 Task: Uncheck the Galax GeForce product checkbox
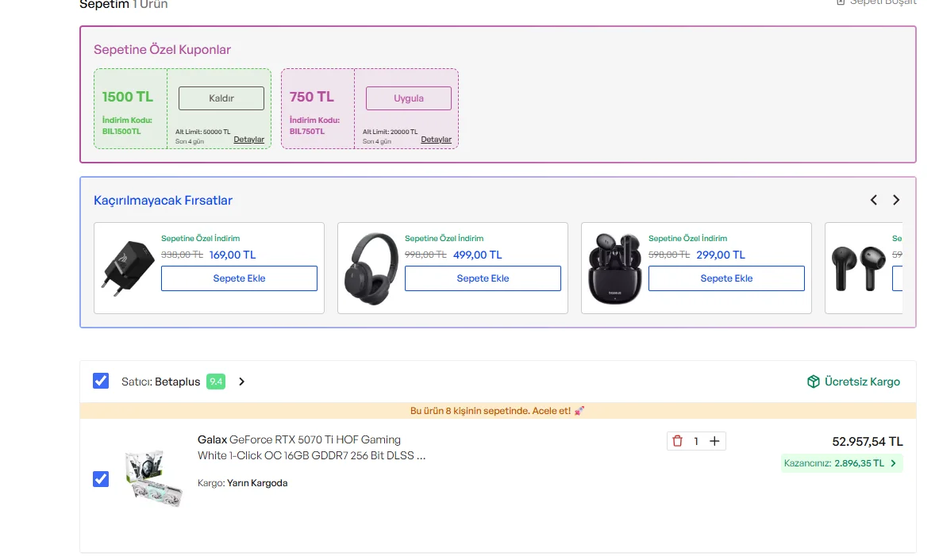click(x=101, y=478)
